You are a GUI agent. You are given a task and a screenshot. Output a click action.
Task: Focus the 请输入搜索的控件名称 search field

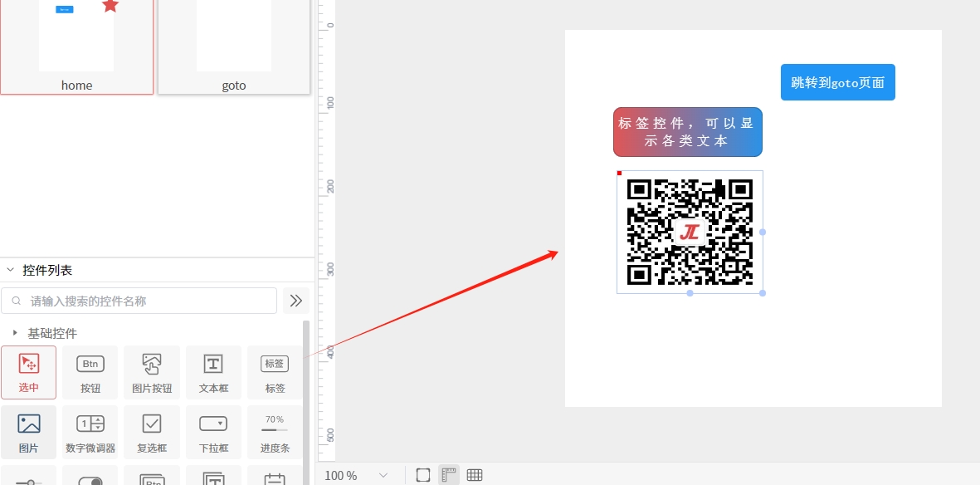tap(139, 301)
